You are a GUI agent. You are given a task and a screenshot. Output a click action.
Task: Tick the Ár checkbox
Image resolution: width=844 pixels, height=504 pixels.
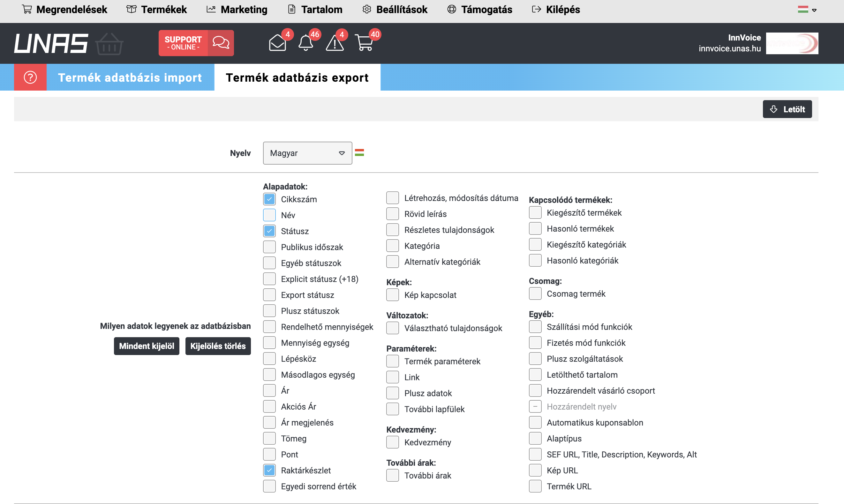pyautogui.click(x=269, y=390)
